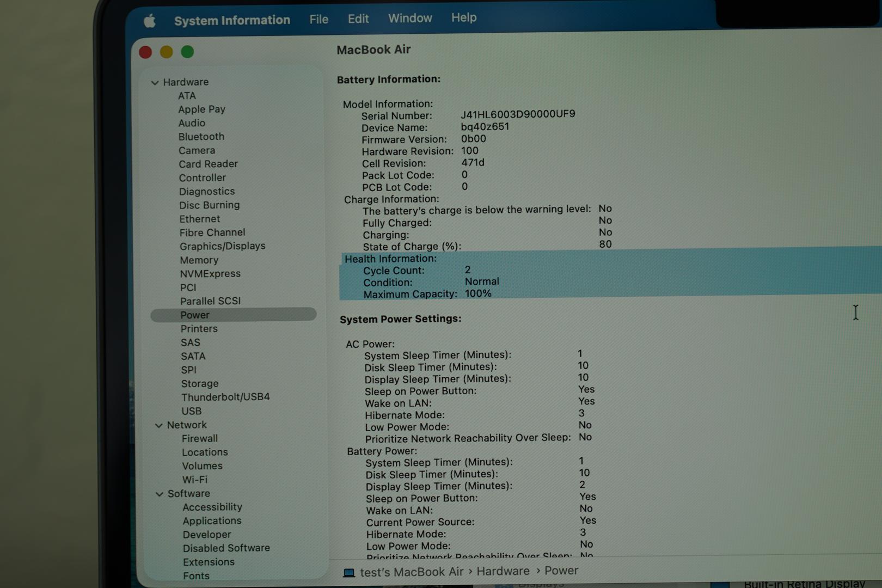Select Thunderbolt/USB4 in the sidebar
Image resolution: width=882 pixels, height=588 pixels.
click(225, 397)
